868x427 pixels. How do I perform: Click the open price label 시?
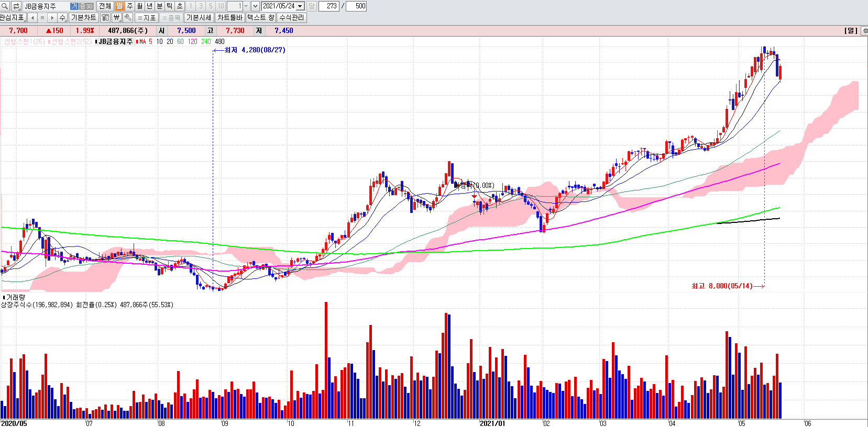[162, 31]
